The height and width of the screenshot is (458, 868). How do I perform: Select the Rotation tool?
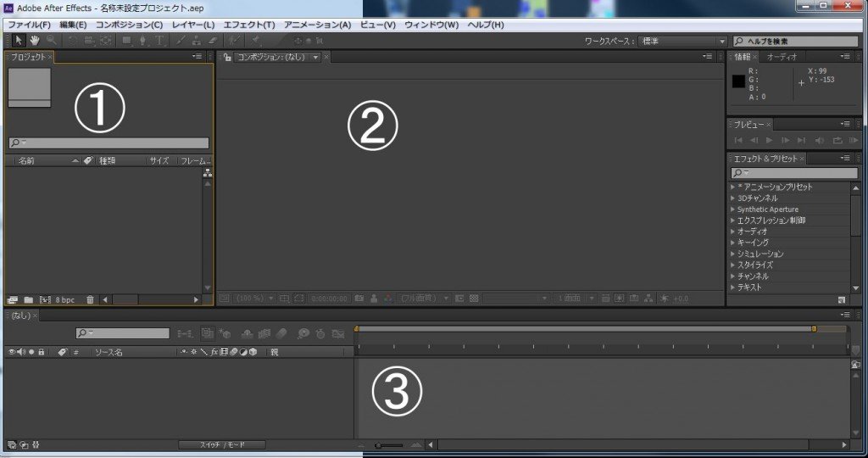pos(73,41)
